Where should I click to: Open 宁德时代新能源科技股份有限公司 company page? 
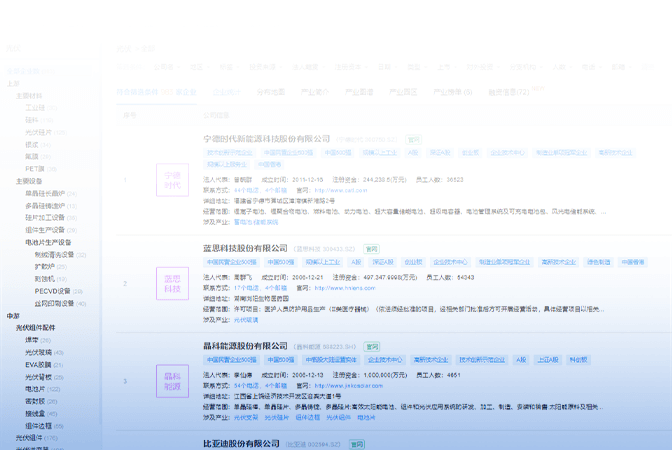266,138
